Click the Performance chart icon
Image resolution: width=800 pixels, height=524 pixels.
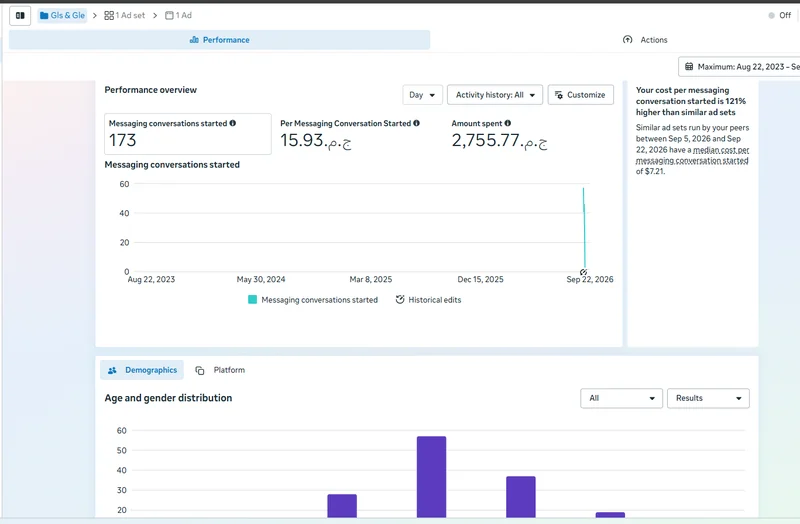[194, 40]
